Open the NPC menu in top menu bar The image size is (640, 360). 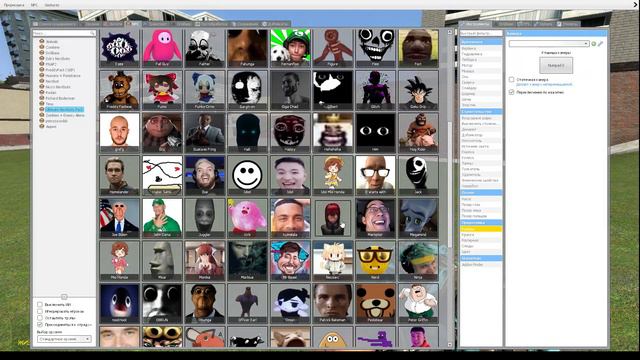[x=34, y=5]
